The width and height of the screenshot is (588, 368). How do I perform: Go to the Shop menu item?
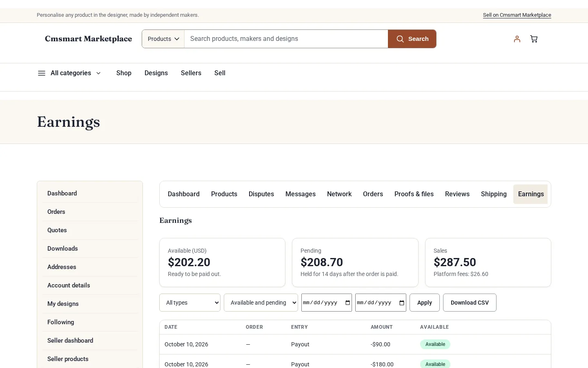[124, 73]
